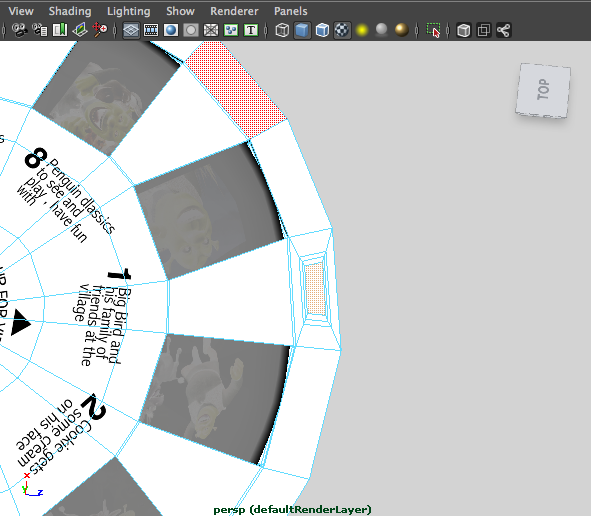Image resolution: width=591 pixels, height=516 pixels.
Task: Toggle the Film Gate display
Action: coord(151,30)
